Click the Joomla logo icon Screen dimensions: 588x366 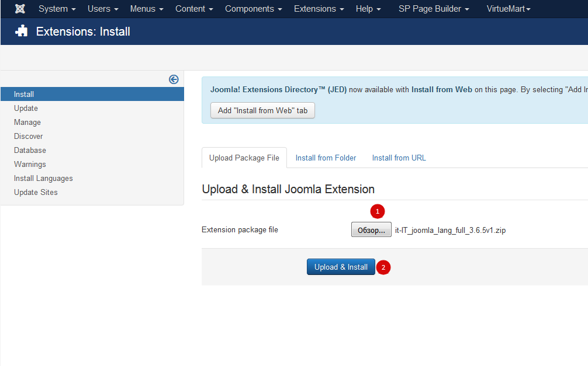(20, 9)
